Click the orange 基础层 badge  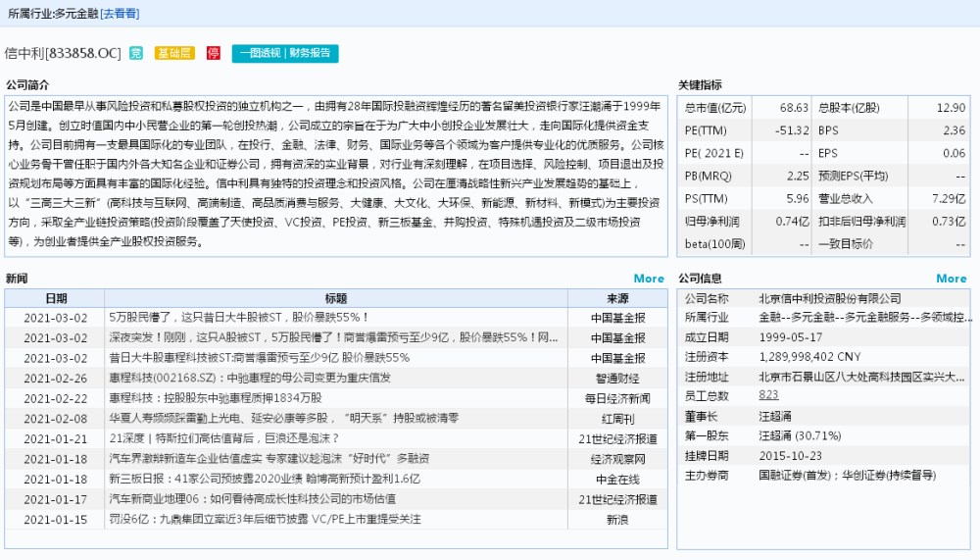pos(175,53)
